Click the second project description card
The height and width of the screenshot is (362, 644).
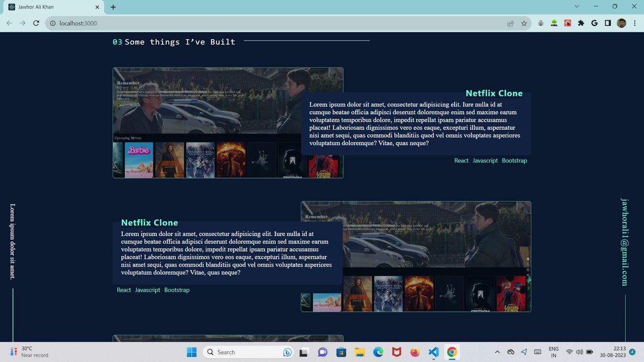point(228,253)
